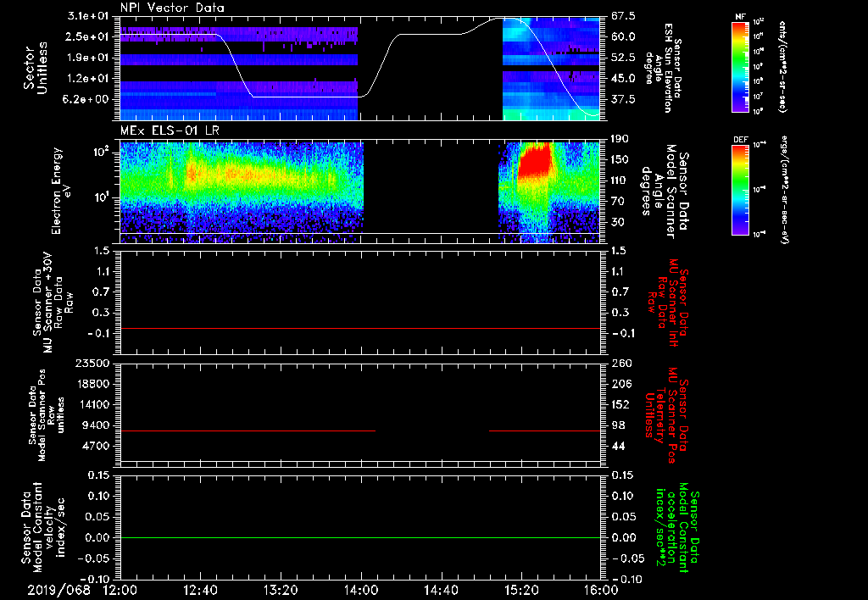Click the "Sector Unitless" axis label

[35, 68]
